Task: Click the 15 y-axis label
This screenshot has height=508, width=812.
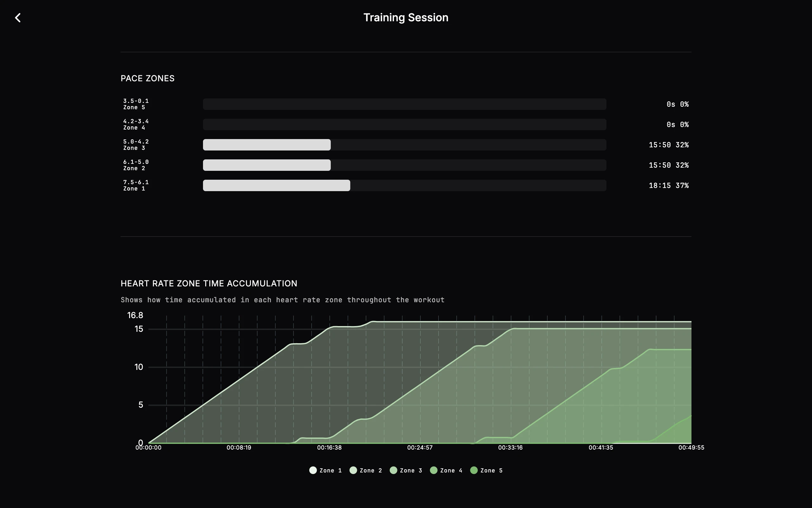Action: click(x=139, y=329)
